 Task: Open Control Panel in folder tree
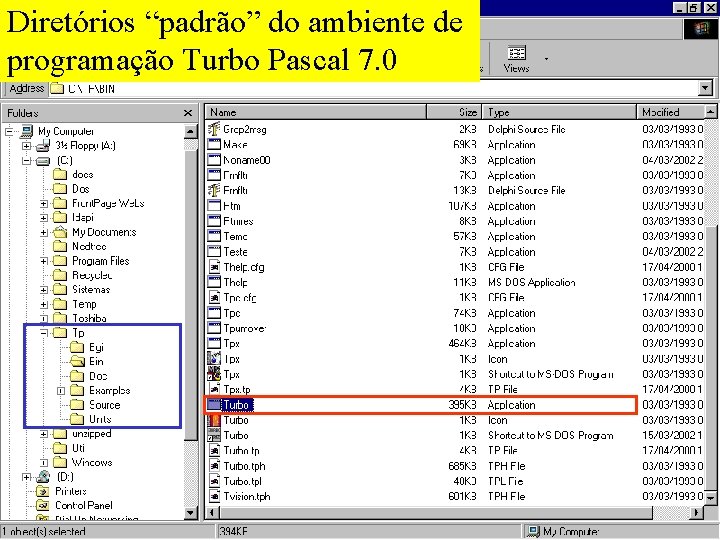point(84,506)
